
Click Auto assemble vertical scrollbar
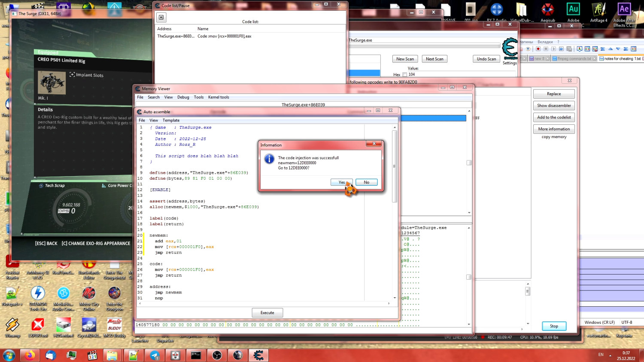pyautogui.click(x=395, y=213)
